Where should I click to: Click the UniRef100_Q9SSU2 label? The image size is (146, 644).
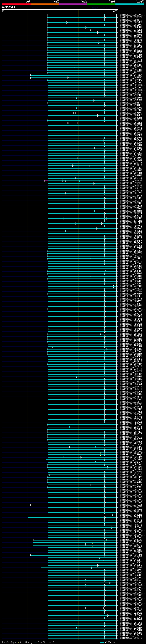(x=131, y=98)
